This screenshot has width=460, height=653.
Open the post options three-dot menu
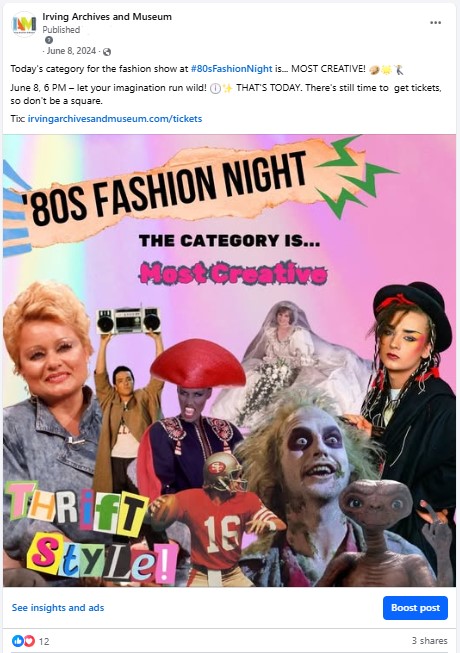(x=435, y=22)
